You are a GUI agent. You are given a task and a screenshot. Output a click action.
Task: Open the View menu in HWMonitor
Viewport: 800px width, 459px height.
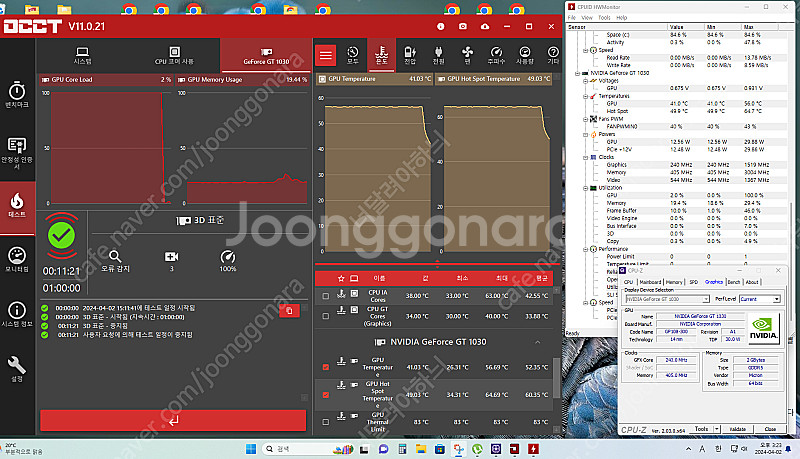coord(587,17)
